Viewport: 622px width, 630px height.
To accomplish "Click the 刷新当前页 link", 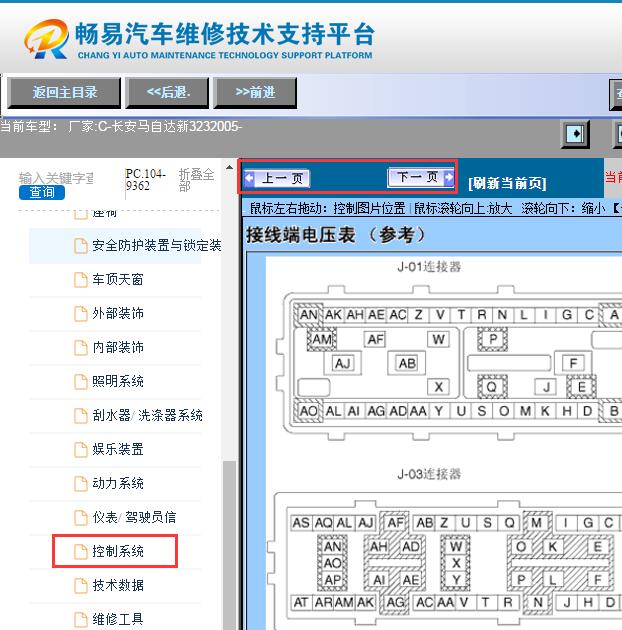I will [x=507, y=183].
